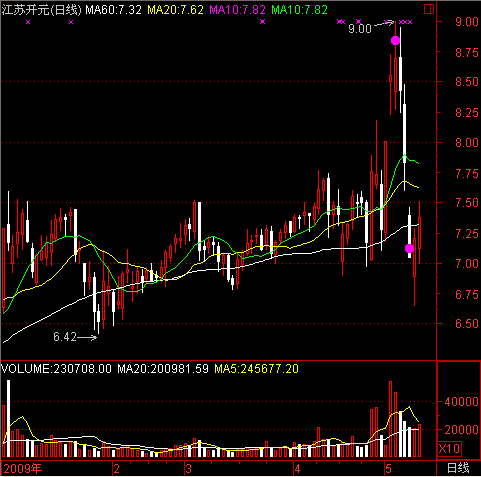
Task: Click month 2 marker on the time axis
Action: pos(116,469)
